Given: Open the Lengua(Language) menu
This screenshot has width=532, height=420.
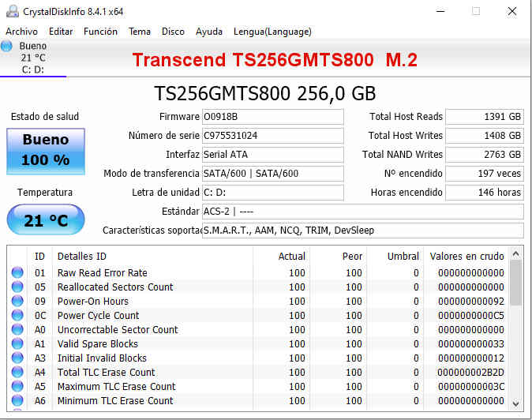Looking at the screenshot, I should pyautogui.click(x=272, y=32).
